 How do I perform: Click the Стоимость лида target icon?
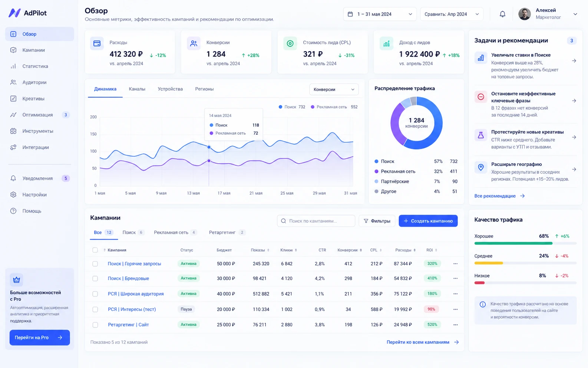(x=290, y=43)
